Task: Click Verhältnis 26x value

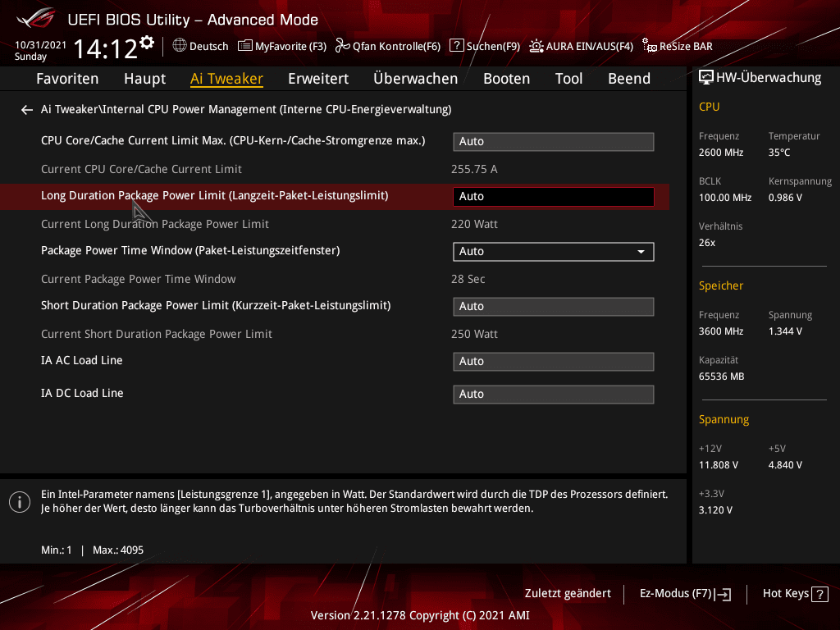Action: (706, 243)
